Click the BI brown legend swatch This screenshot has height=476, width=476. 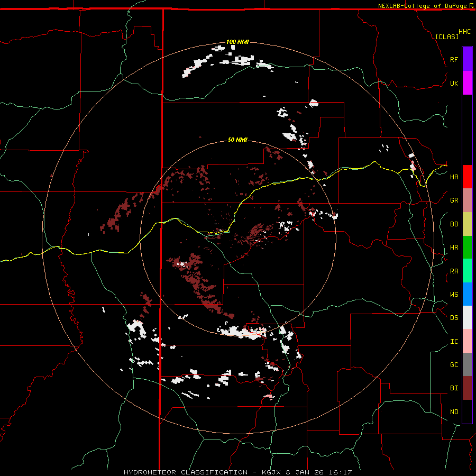467,388
